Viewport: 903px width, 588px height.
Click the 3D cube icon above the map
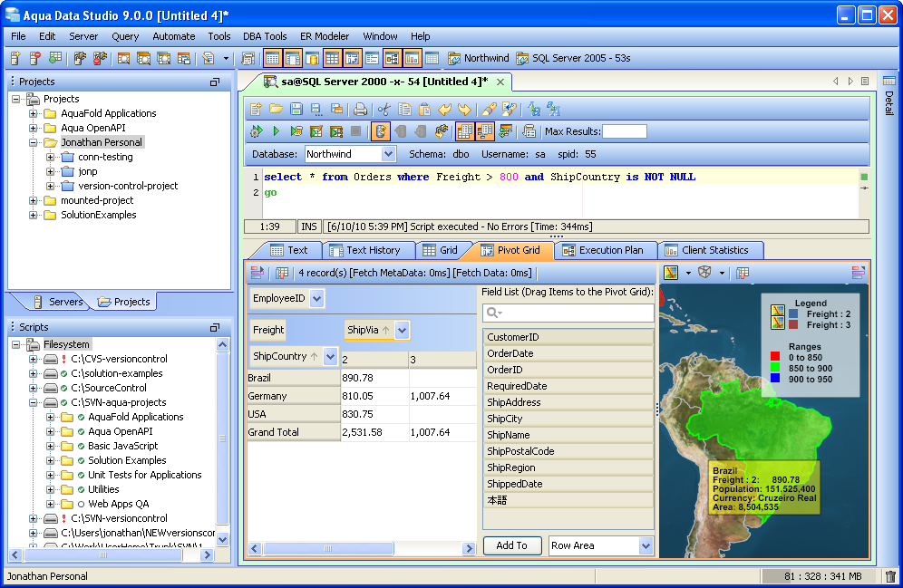(704, 273)
